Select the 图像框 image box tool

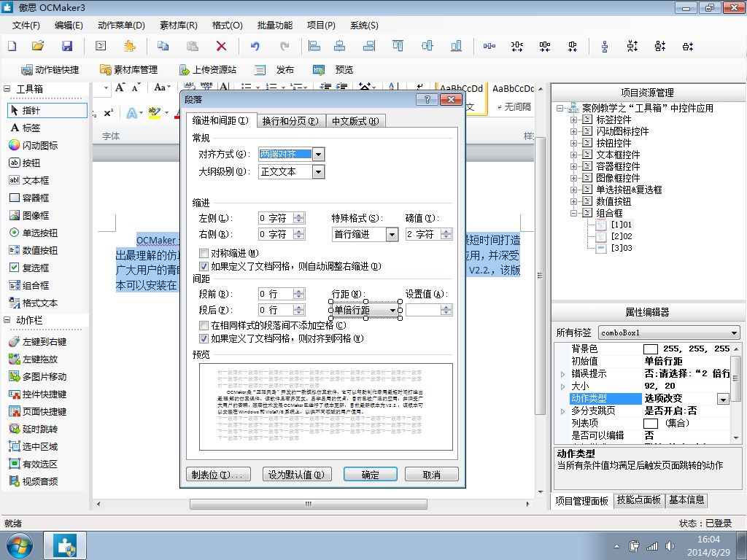click(x=34, y=216)
